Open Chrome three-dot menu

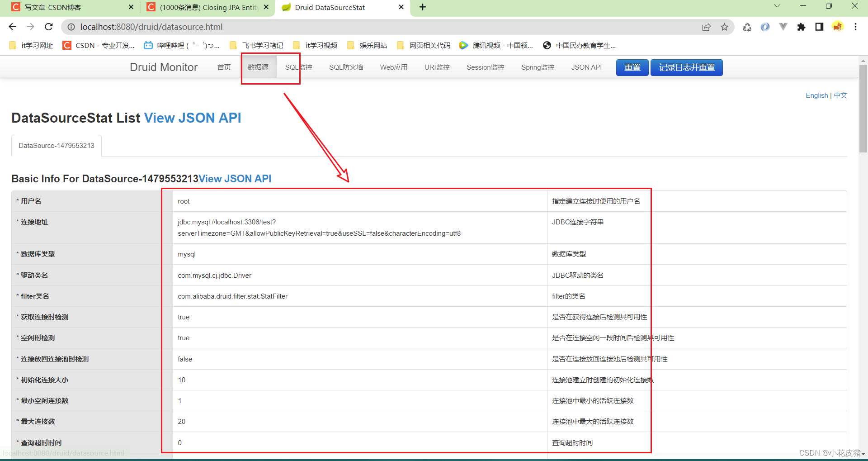[855, 27]
